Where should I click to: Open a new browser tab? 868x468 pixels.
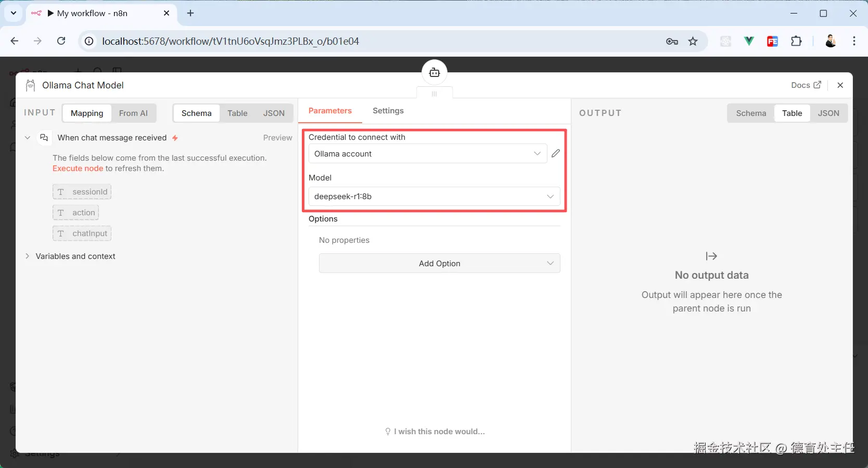coord(190,14)
